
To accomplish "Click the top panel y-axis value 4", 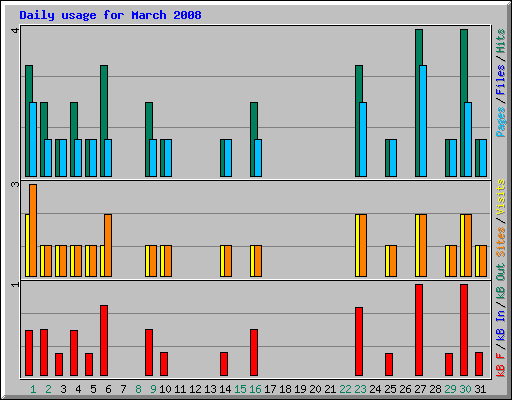I will [15, 30].
